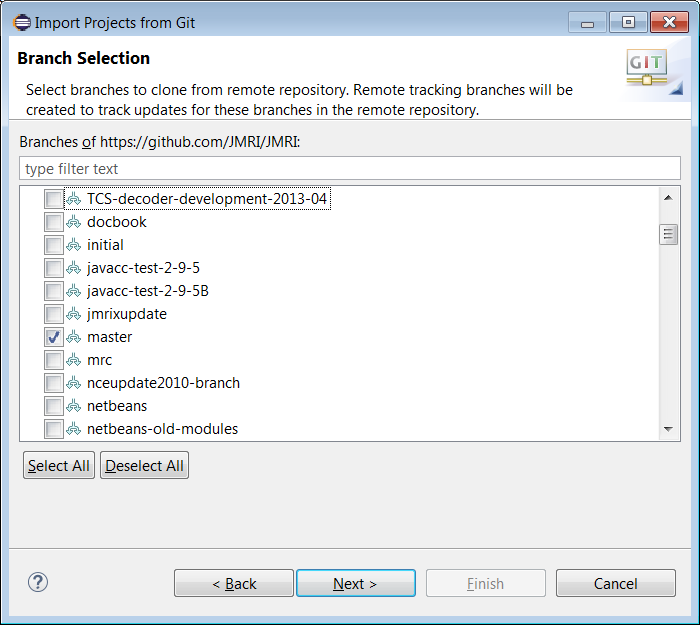Click the branch icon next to master

click(x=74, y=337)
